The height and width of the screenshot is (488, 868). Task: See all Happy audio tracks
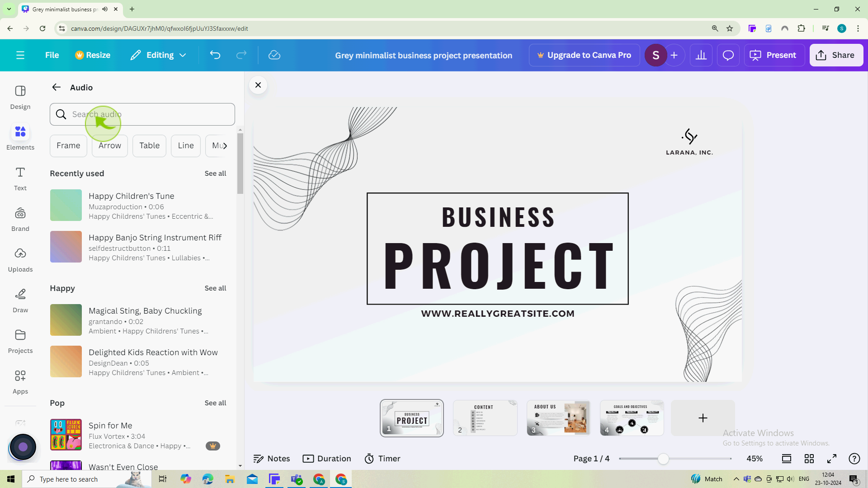(215, 288)
